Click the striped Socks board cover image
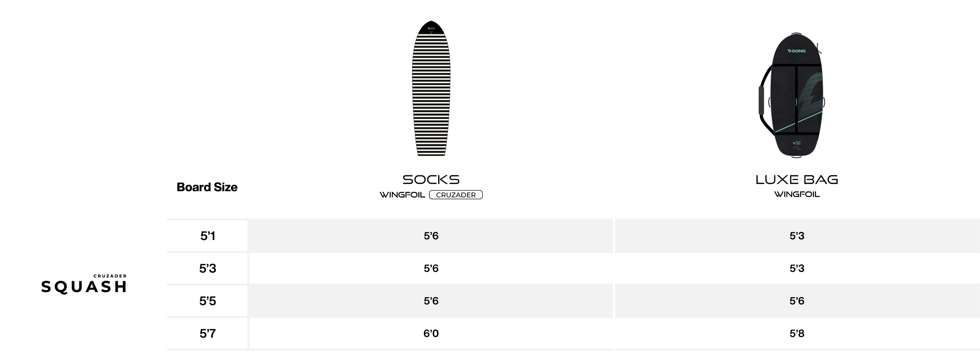 point(431,88)
